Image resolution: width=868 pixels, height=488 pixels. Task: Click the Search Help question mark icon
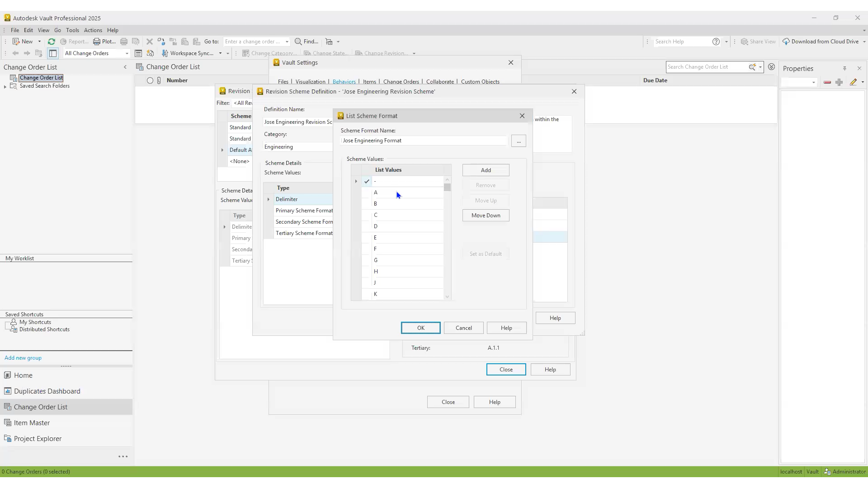point(716,42)
